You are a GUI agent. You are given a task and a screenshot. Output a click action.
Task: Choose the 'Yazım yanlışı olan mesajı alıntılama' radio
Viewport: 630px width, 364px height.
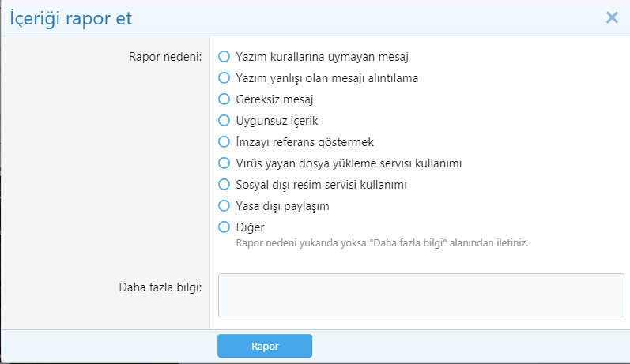coord(224,78)
